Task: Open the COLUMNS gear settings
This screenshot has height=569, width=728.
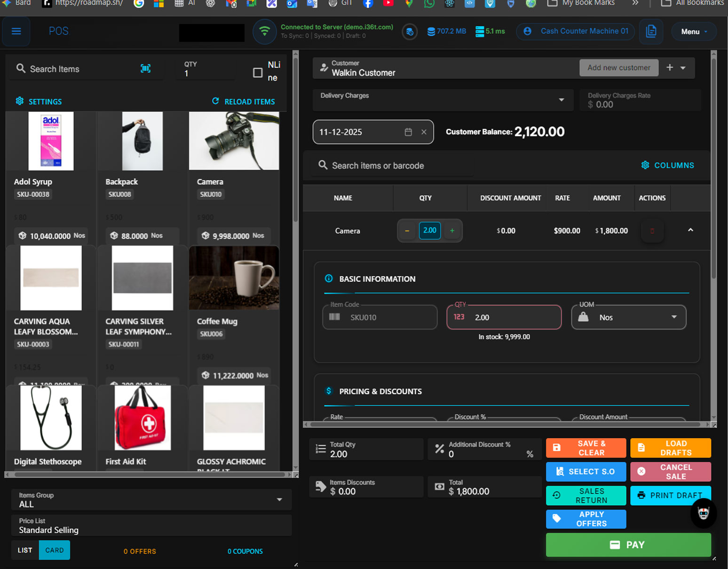Action: coord(667,166)
